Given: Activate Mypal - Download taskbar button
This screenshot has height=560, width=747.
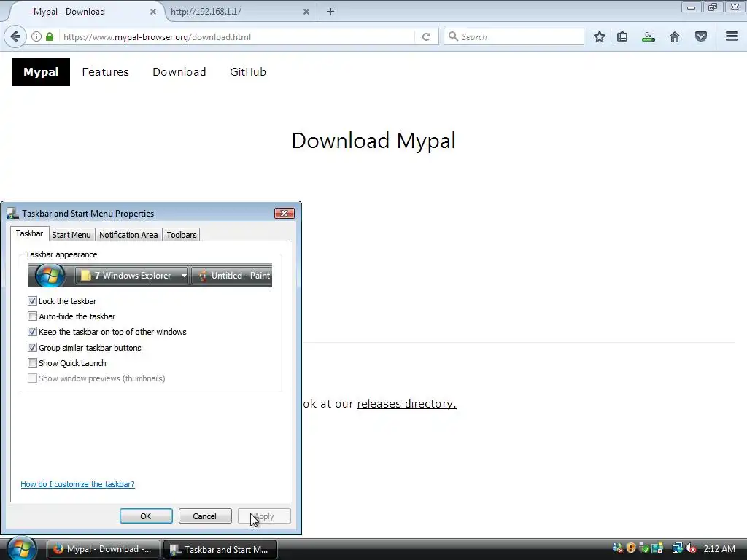Looking at the screenshot, I should click(x=104, y=549).
